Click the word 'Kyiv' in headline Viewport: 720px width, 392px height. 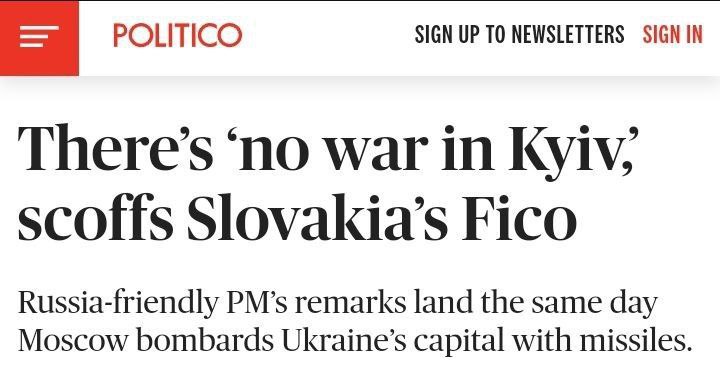[567, 151]
